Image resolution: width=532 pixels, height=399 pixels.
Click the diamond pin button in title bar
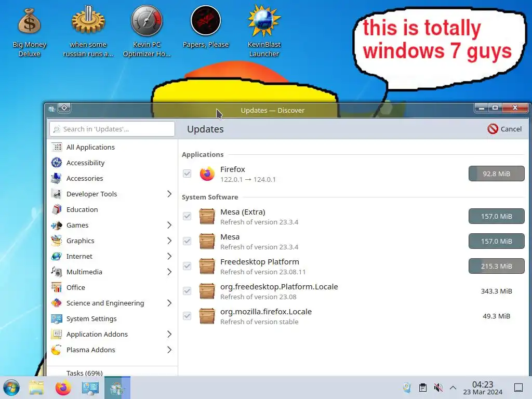coord(64,108)
